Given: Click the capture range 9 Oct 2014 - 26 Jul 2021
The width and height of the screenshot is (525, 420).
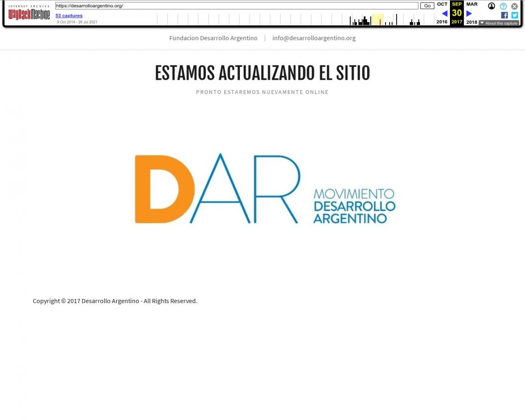Looking at the screenshot, I should [77, 22].
